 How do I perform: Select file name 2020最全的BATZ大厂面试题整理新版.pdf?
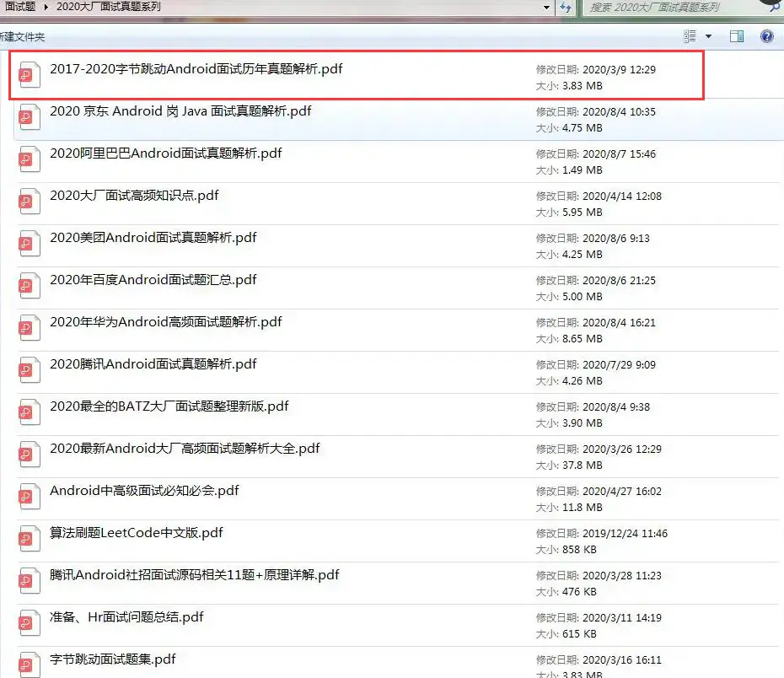click(169, 406)
